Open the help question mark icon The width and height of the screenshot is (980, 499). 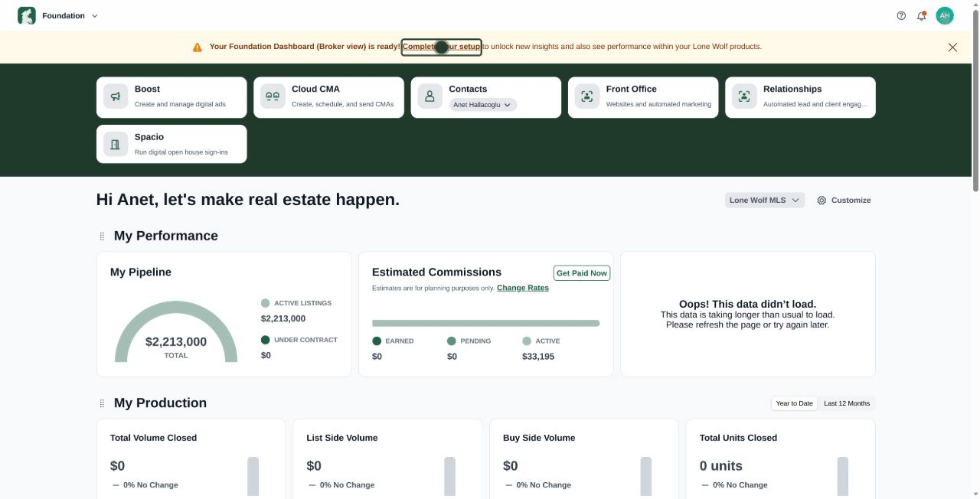tap(901, 15)
